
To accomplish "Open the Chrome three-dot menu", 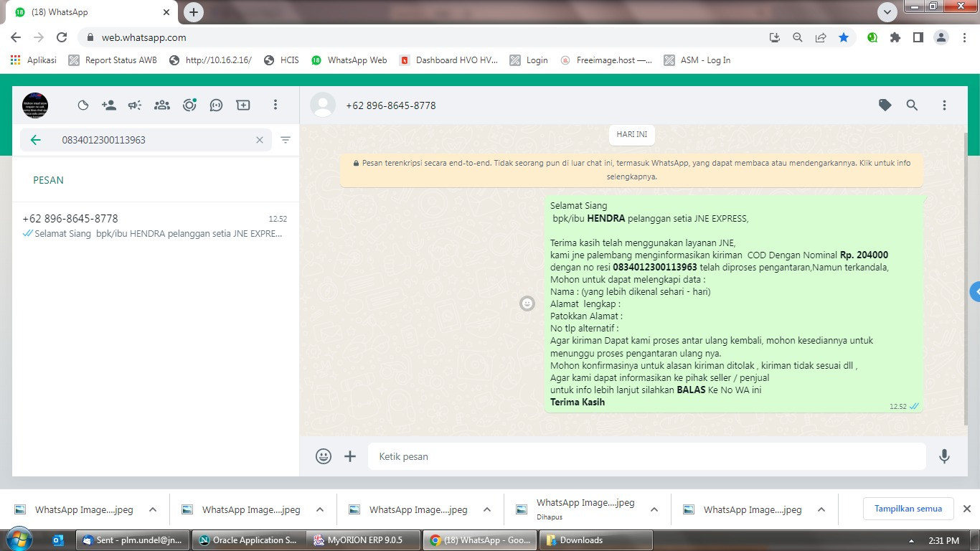I will tap(964, 37).
